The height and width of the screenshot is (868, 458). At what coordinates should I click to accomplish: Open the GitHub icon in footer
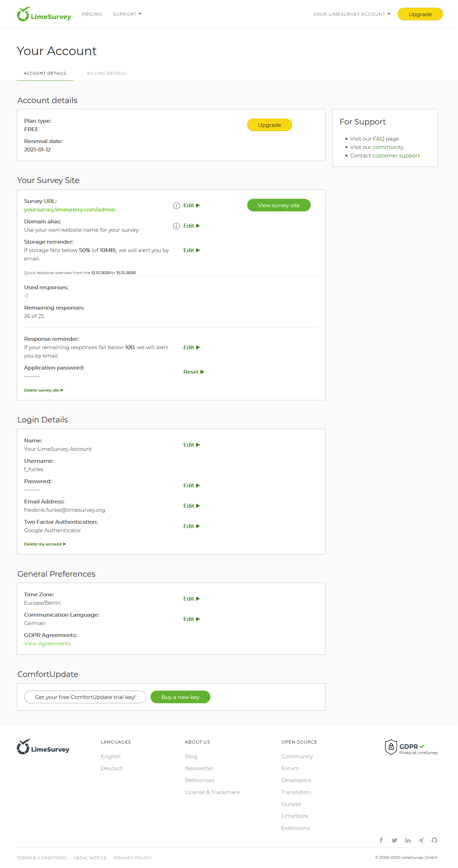(x=435, y=840)
